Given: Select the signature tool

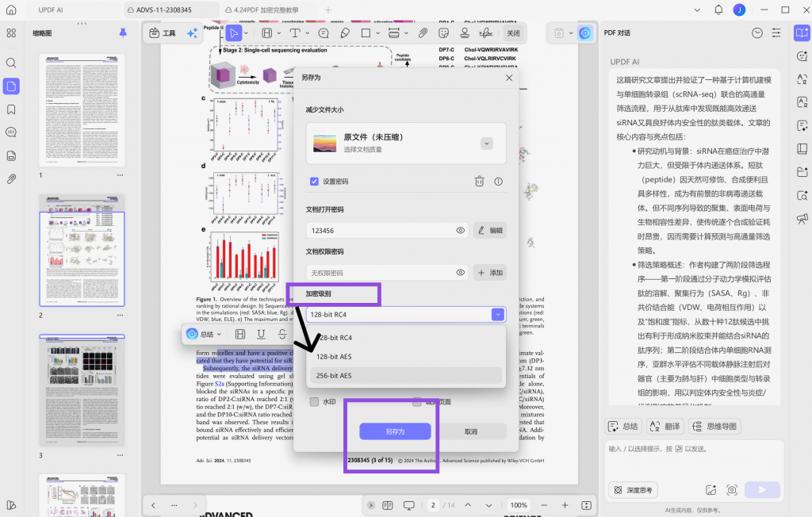Looking at the screenshot, I should click(486, 33).
